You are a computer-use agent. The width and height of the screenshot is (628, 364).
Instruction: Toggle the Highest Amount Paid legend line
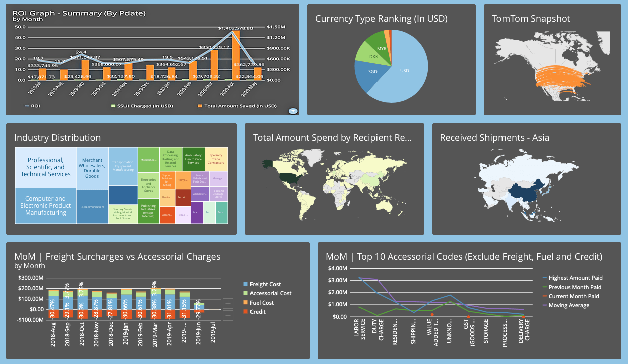click(575, 278)
